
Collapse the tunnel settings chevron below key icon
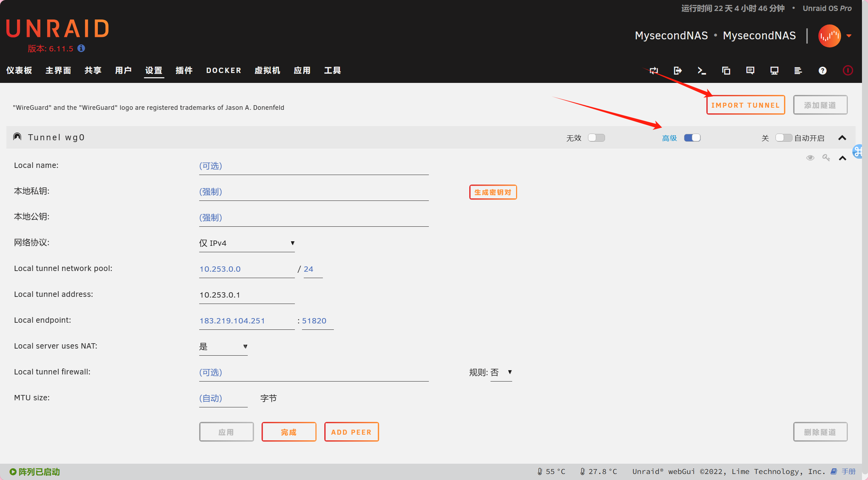tap(842, 158)
